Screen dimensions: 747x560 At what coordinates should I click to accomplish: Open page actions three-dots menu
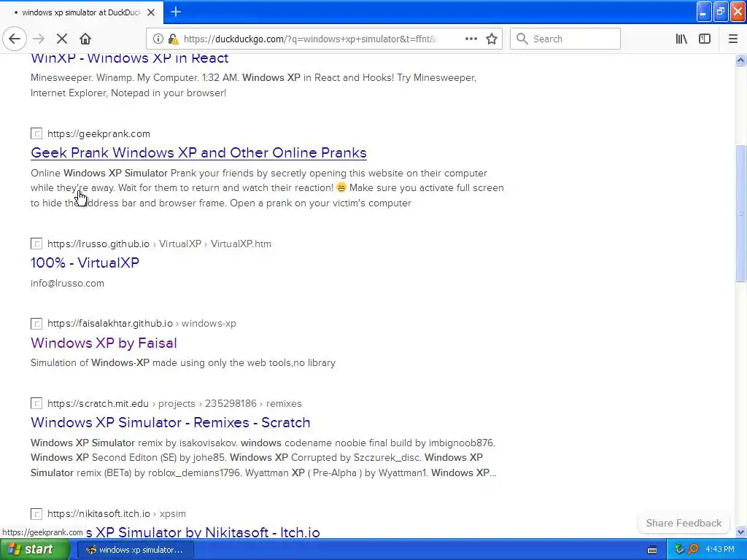(x=471, y=39)
